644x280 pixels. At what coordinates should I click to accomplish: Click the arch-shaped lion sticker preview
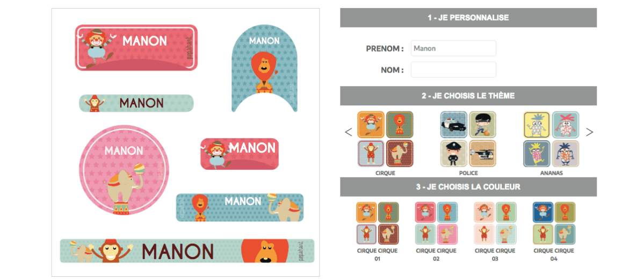(x=264, y=68)
